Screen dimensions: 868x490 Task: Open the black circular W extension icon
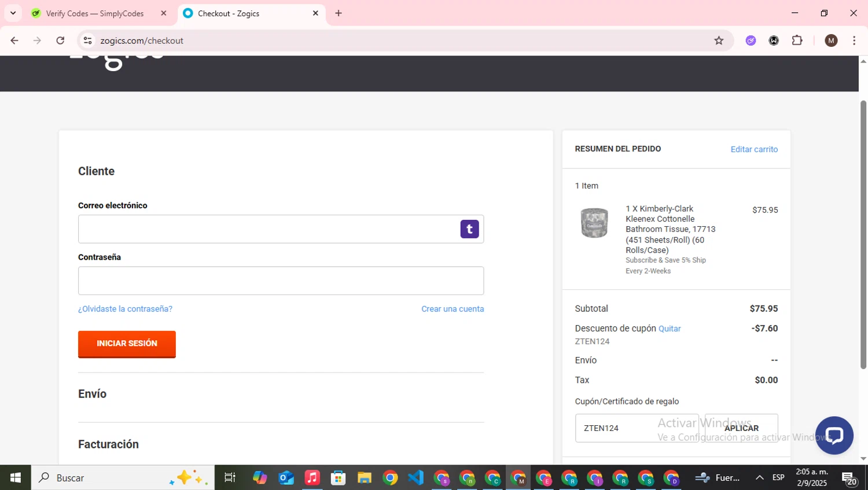click(x=774, y=40)
